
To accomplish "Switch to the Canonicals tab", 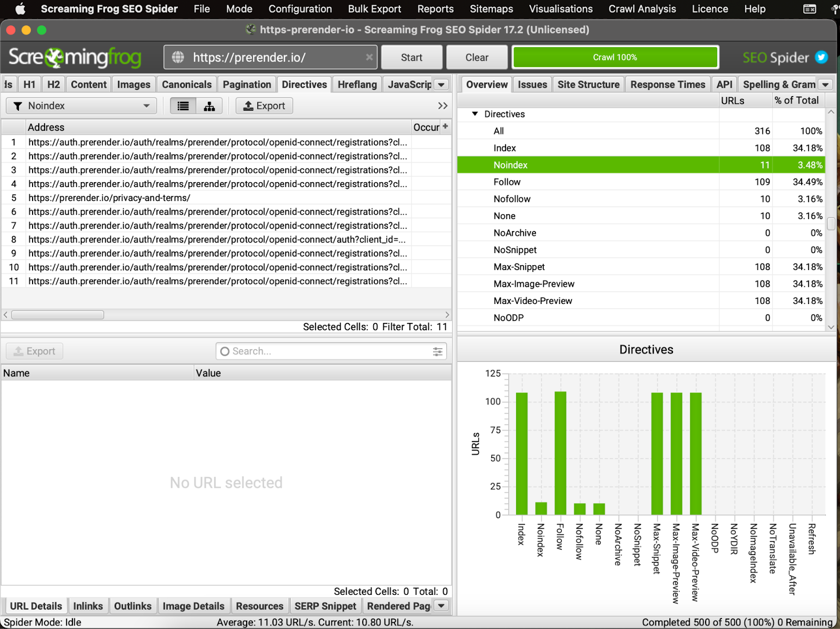I will point(187,85).
